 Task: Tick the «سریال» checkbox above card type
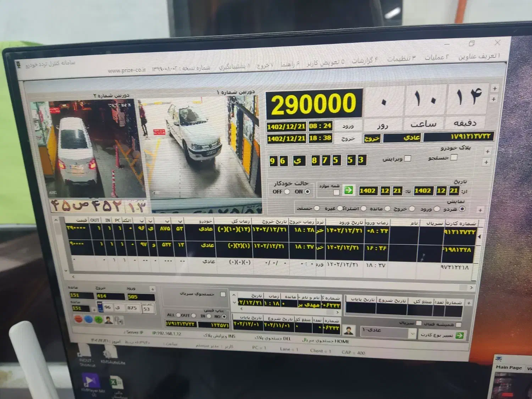pyautogui.click(x=419, y=323)
